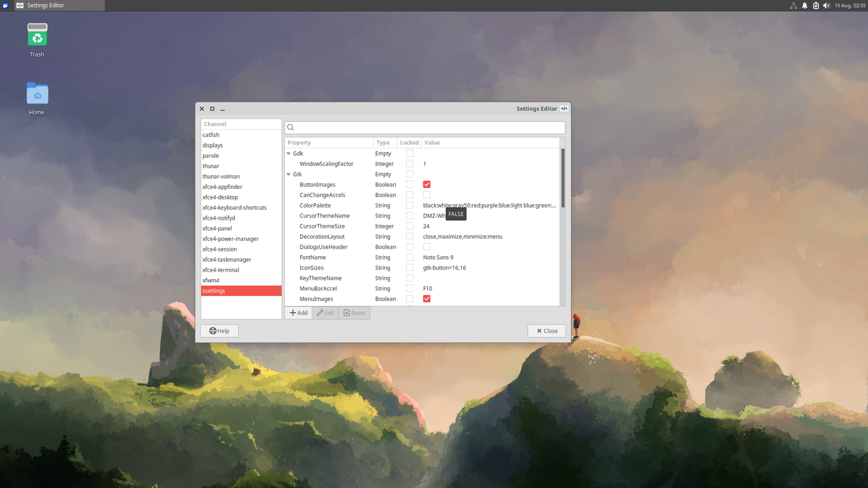Select the ColorPalette value string
The width and height of the screenshot is (868, 488).
click(x=490, y=205)
